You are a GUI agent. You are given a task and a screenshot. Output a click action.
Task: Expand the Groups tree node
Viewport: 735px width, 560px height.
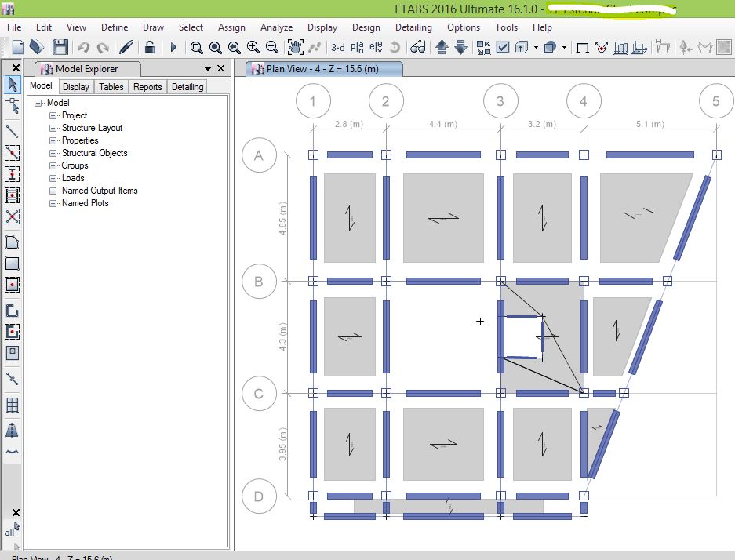coord(53,165)
